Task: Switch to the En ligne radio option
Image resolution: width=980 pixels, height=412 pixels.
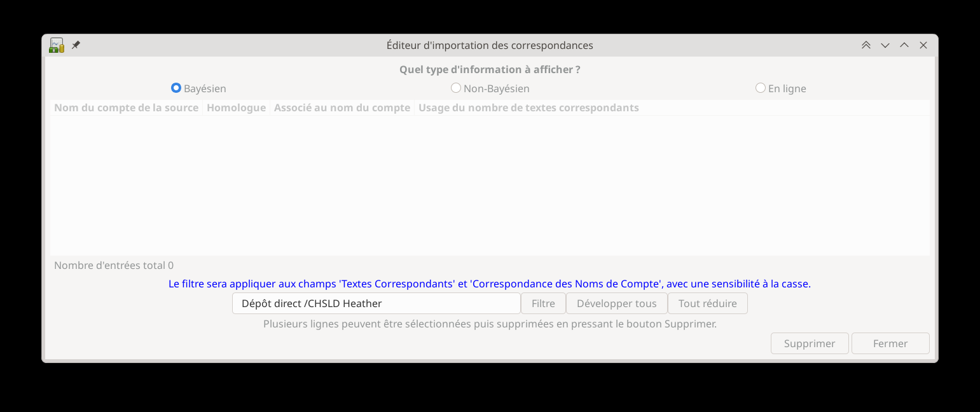Action: click(x=761, y=88)
